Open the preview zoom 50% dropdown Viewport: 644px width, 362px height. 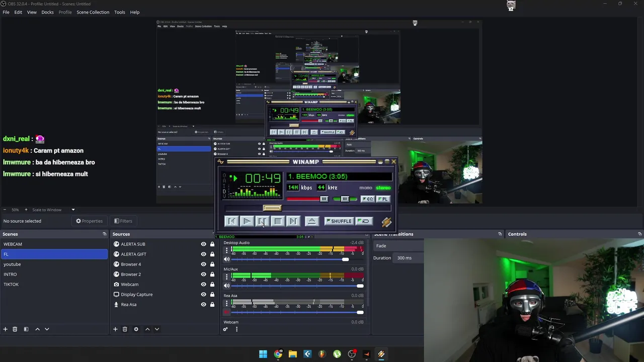pos(15,210)
